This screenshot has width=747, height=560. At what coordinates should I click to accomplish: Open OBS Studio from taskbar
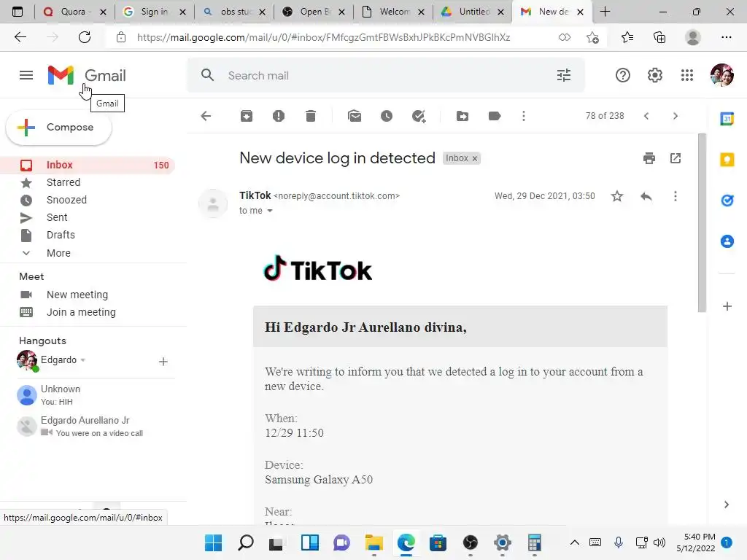click(471, 542)
